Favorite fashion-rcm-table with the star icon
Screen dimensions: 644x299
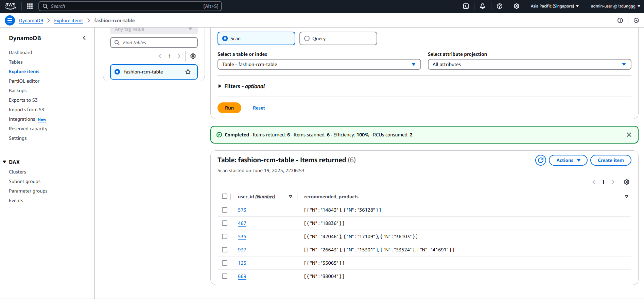(x=188, y=72)
